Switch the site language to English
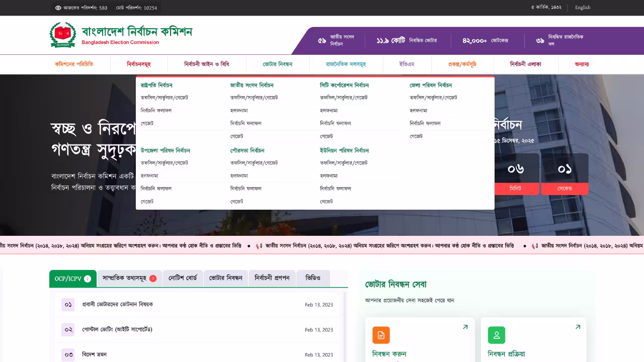 (583, 8)
